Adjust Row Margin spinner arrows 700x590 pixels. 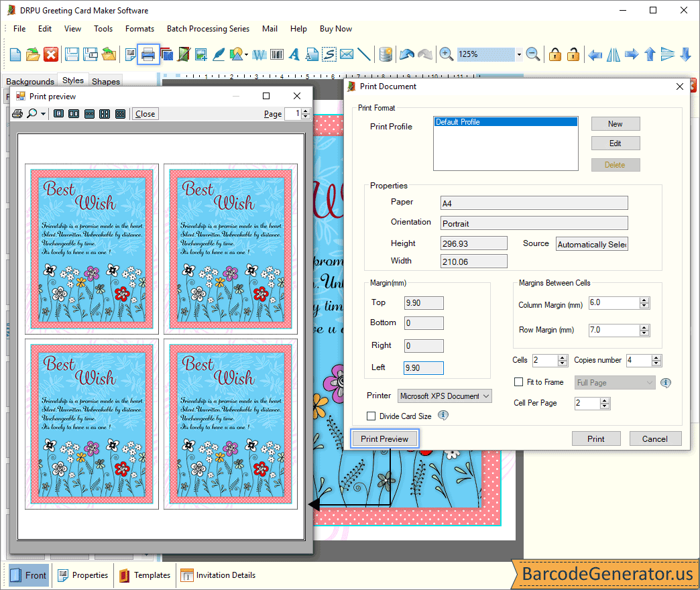pos(644,331)
